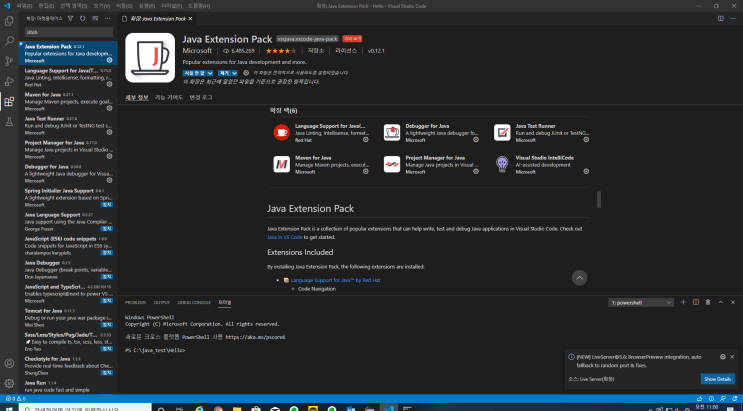This screenshot has height=411, width=743.
Task: Focus the extensions search box
Action: [69, 32]
